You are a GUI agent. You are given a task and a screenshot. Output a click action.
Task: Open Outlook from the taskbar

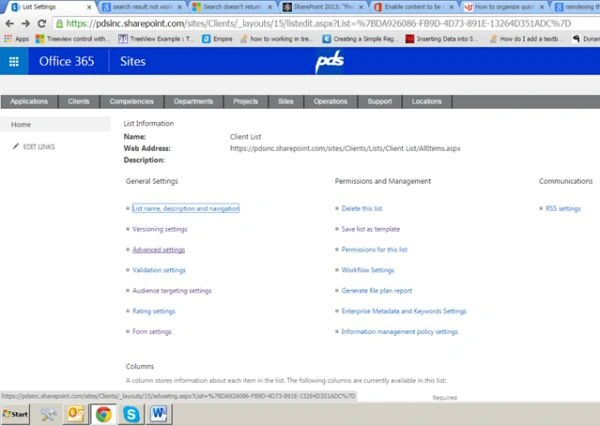(76, 414)
